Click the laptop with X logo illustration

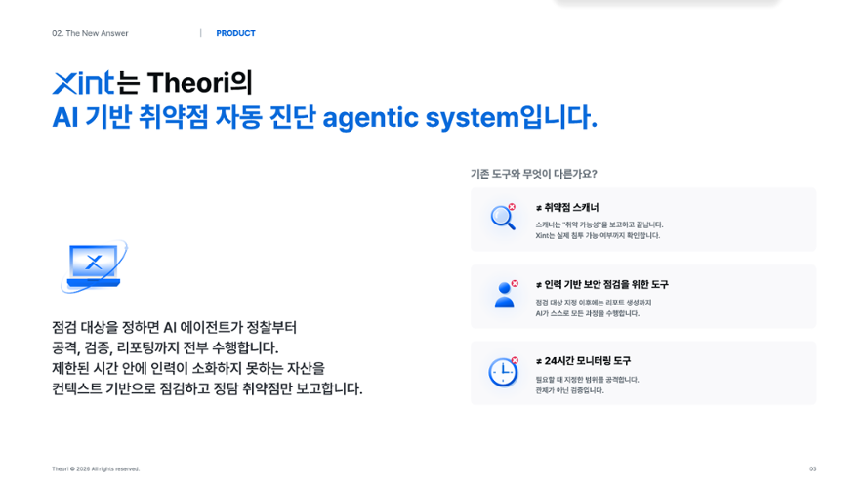tap(94, 266)
